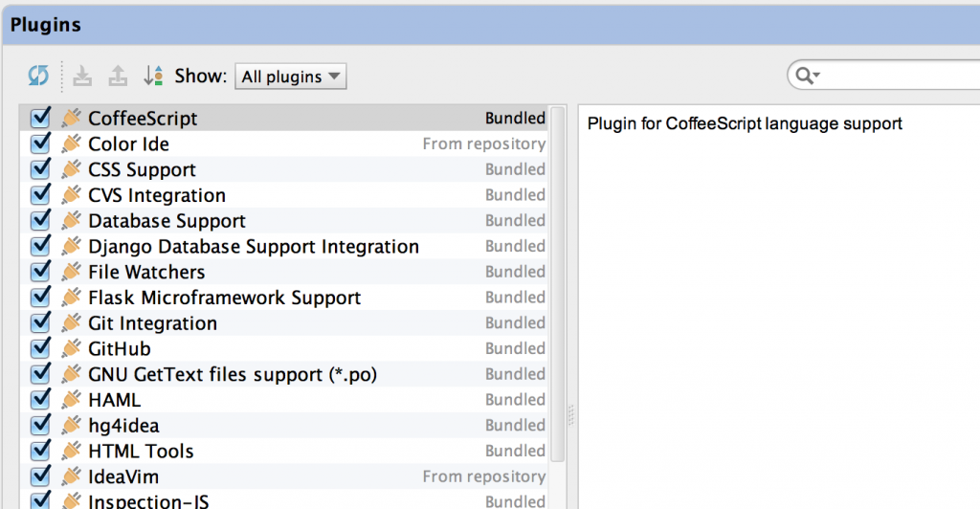Click the HTML Tools plug icon
This screenshot has height=509, width=980.
[71, 451]
